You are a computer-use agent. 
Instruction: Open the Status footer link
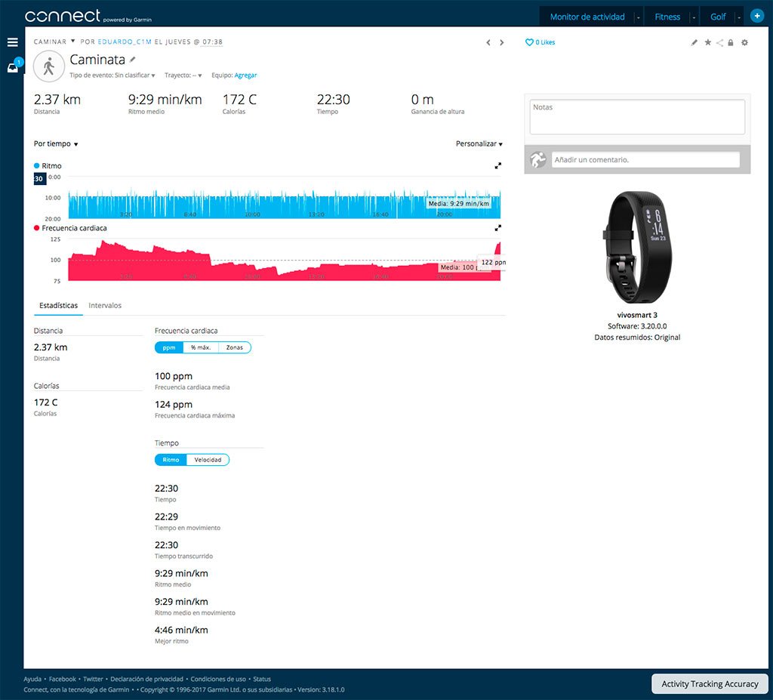click(262, 680)
